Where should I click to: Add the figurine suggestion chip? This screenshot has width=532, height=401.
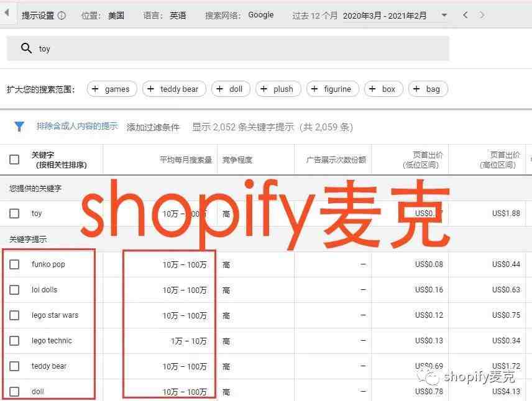[x=332, y=89]
